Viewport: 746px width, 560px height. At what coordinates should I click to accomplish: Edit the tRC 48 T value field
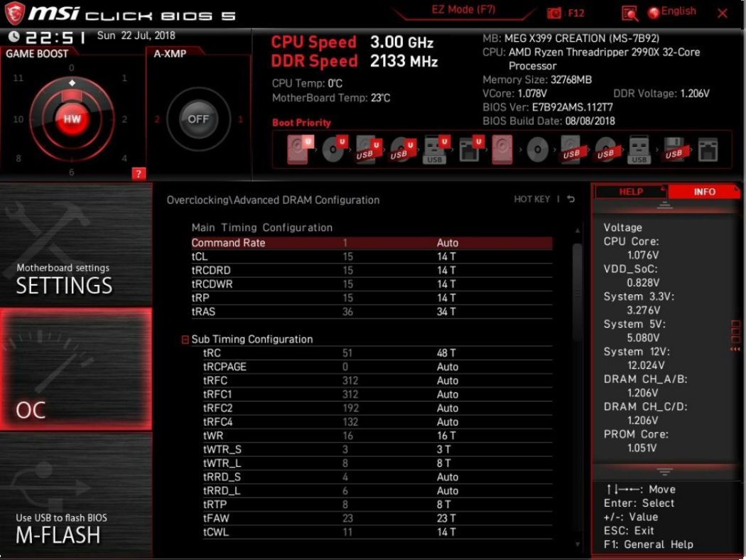446,353
